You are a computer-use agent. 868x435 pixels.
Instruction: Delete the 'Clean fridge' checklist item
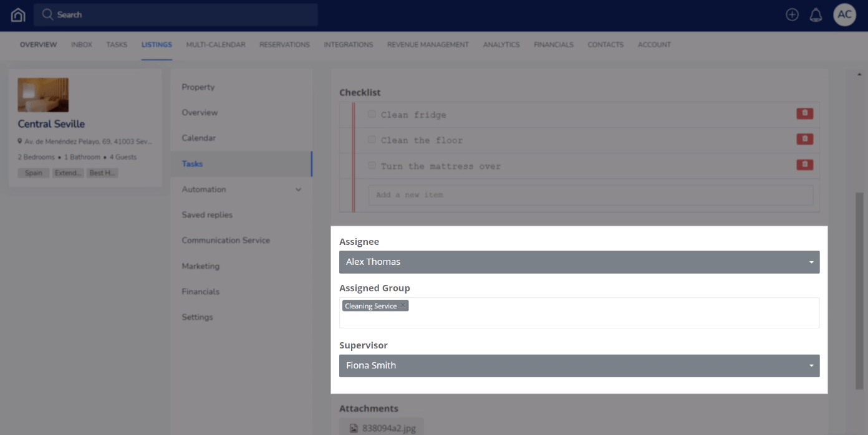click(804, 113)
